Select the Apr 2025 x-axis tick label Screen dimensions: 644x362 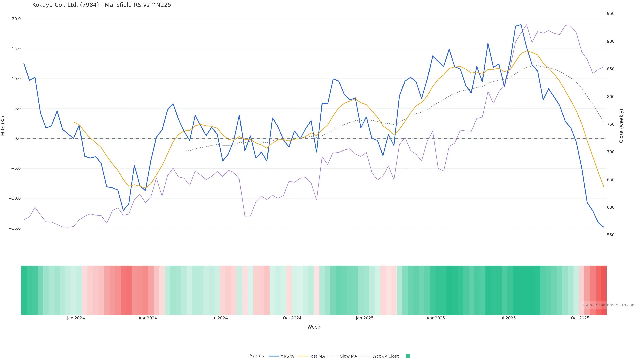[436, 318]
